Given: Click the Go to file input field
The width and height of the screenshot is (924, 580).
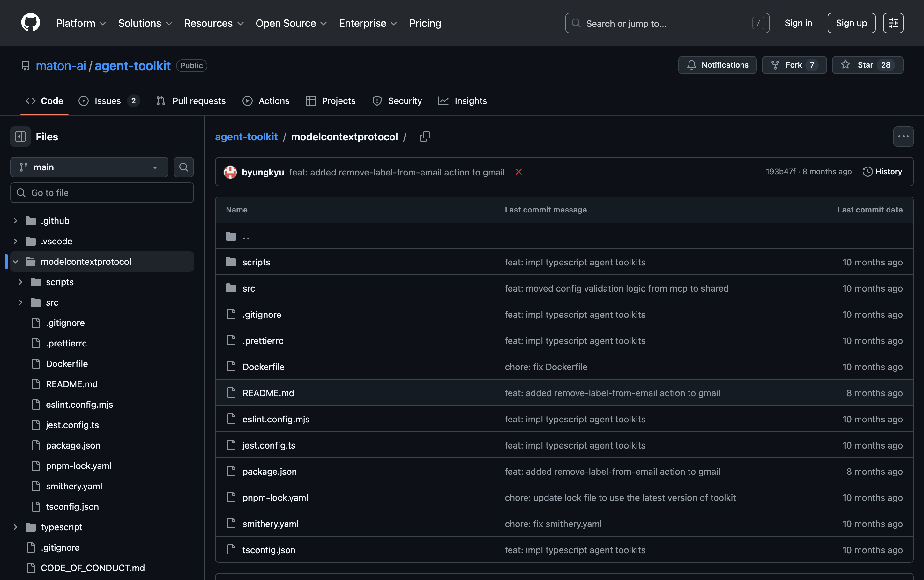Looking at the screenshot, I should (x=102, y=193).
